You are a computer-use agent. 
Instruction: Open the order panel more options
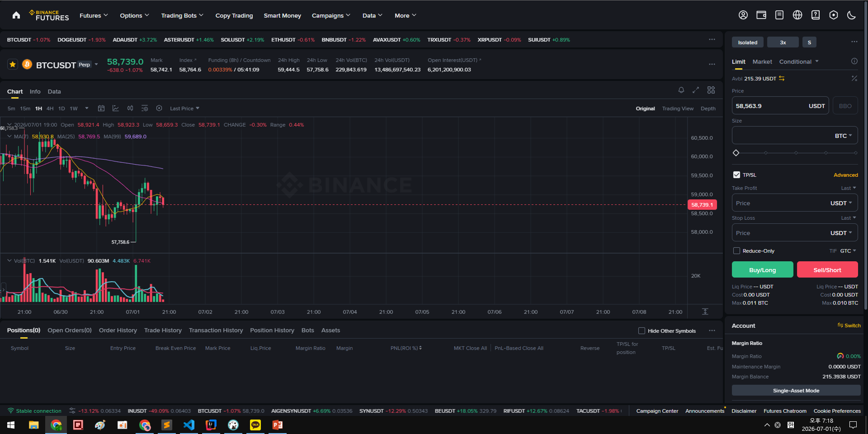[x=854, y=42]
